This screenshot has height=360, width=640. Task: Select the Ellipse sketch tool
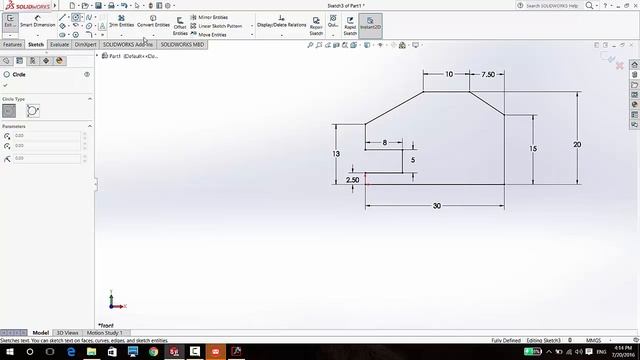pyautogui.click(x=89, y=26)
